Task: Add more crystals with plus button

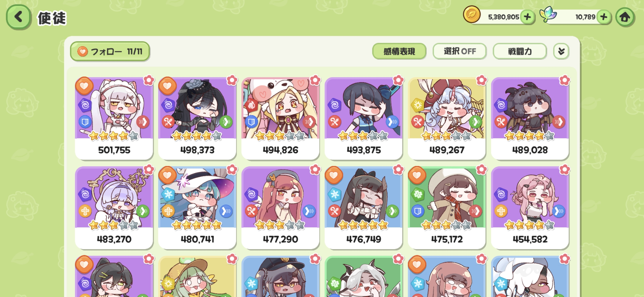Action: coord(604,17)
